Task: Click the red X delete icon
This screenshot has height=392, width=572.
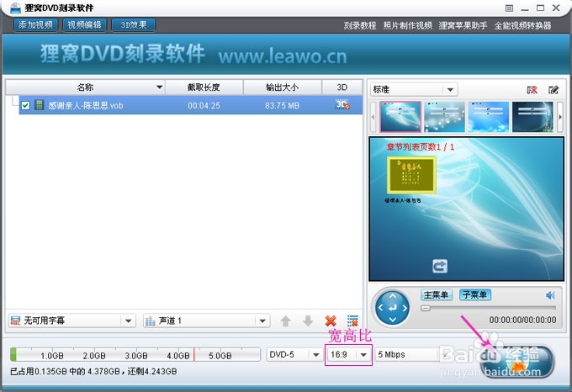Action: 331,320
